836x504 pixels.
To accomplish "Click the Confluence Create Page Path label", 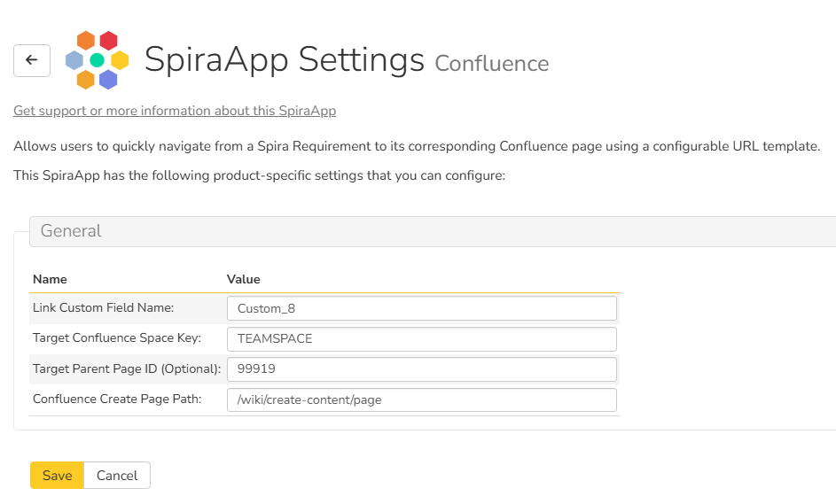I will [117, 399].
